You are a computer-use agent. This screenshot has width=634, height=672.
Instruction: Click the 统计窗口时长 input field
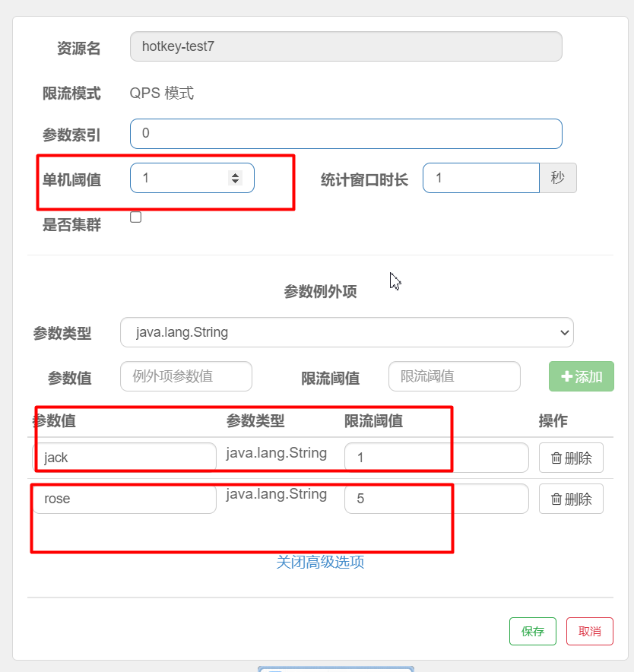[480, 179]
